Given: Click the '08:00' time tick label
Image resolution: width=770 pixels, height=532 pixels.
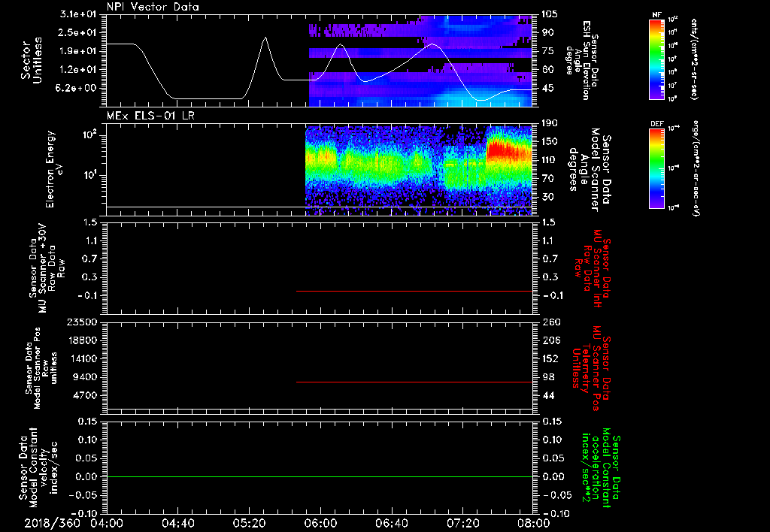Looking at the screenshot, I should coord(534,523).
